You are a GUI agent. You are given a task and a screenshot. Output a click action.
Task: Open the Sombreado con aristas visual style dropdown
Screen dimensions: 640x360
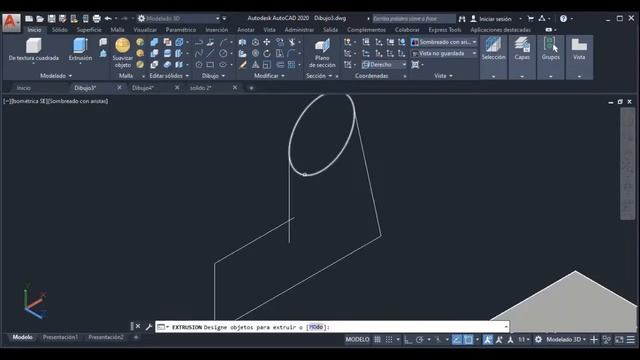[x=444, y=42]
